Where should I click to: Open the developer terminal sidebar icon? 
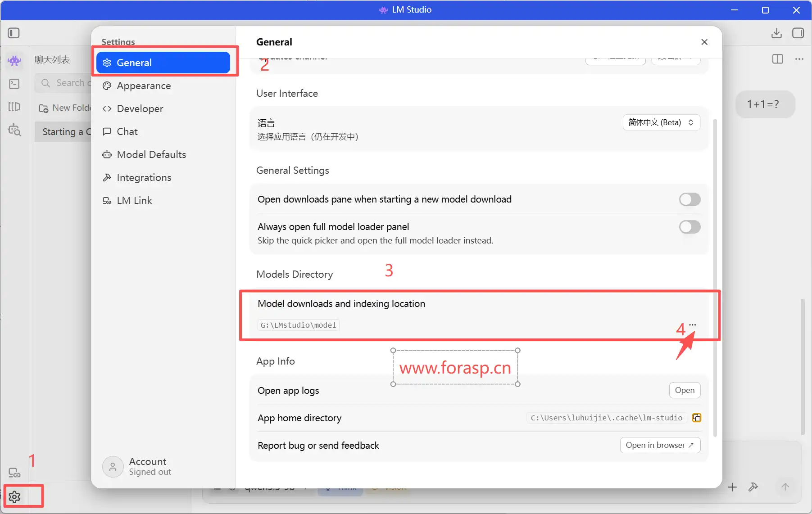pyautogui.click(x=14, y=84)
